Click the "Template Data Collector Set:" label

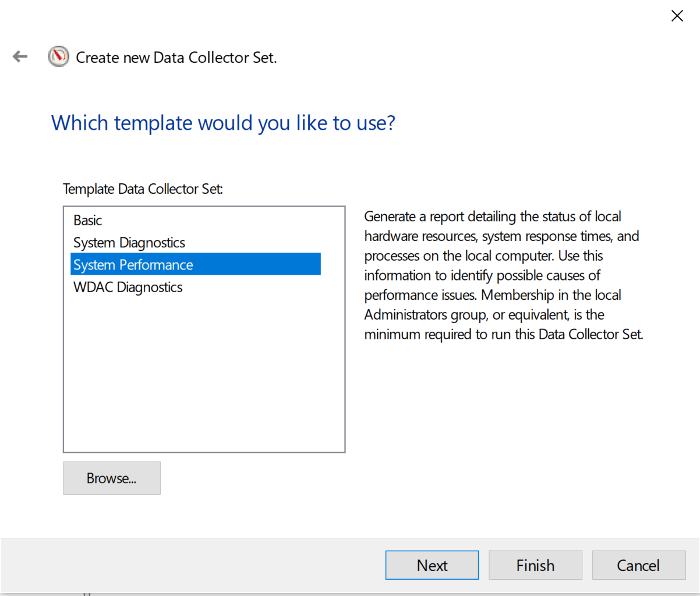143,189
